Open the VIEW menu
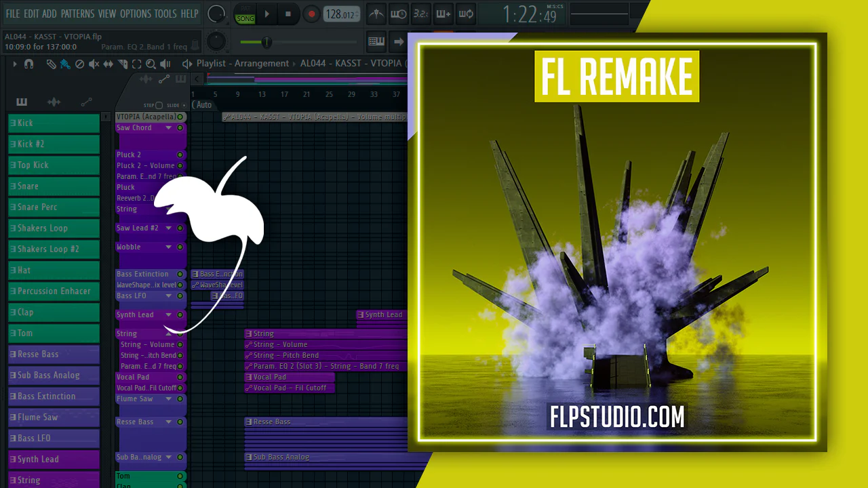 pyautogui.click(x=107, y=14)
